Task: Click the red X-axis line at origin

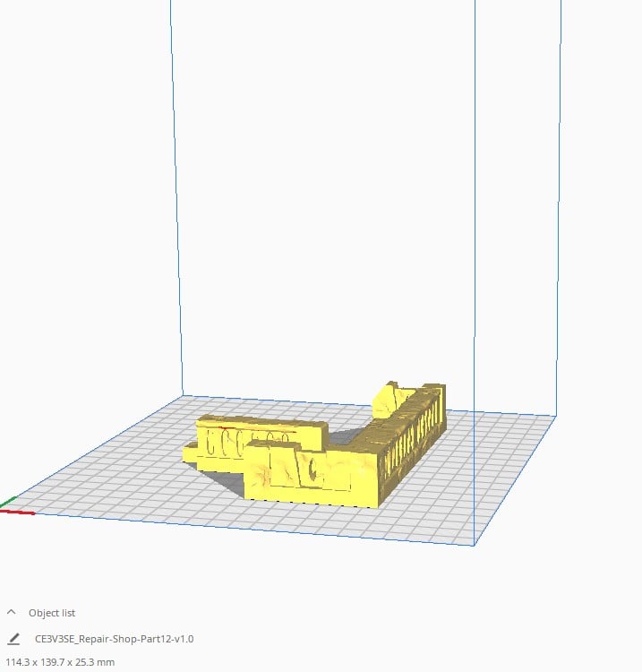Action: [x=18, y=512]
